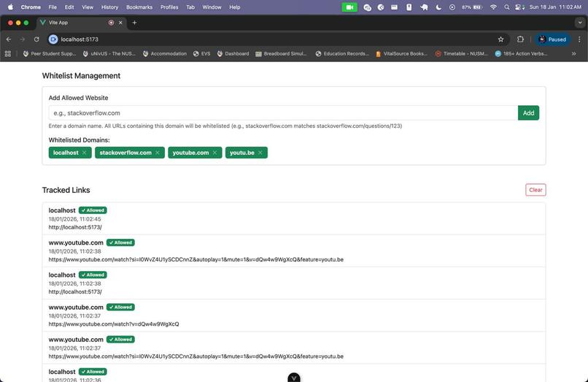Viewport: 588px width, 382px height.
Task: Remove youtu.be from whitelisted domains
Action: [x=260, y=153]
